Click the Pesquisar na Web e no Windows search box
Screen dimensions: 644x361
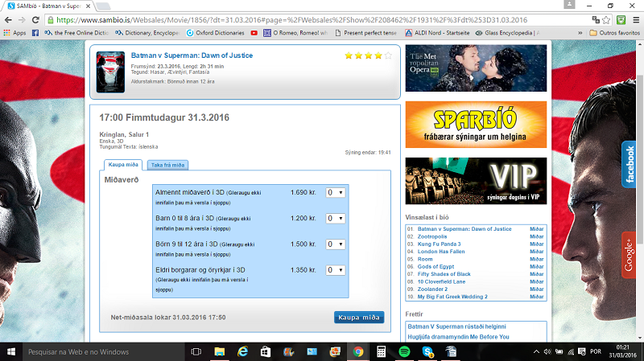pos(105,352)
